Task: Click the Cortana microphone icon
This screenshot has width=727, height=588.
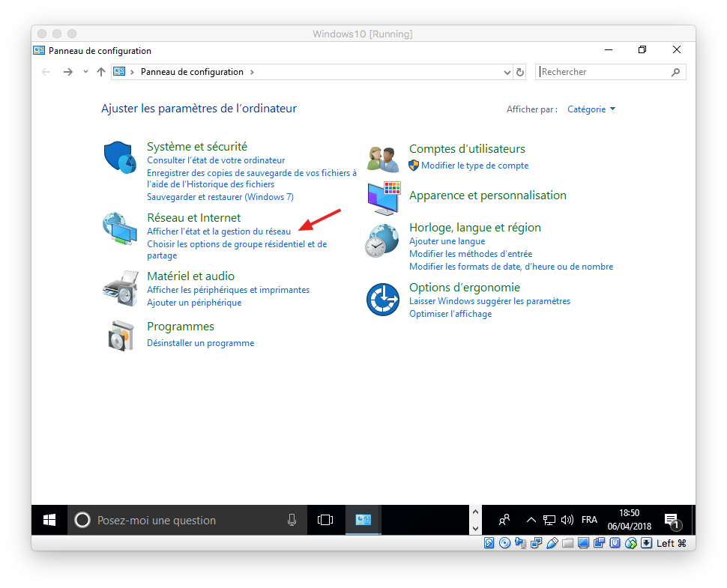Action: click(x=292, y=520)
